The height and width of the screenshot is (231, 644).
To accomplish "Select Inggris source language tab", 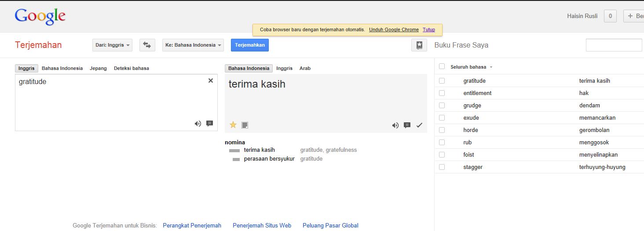I will (26, 68).
